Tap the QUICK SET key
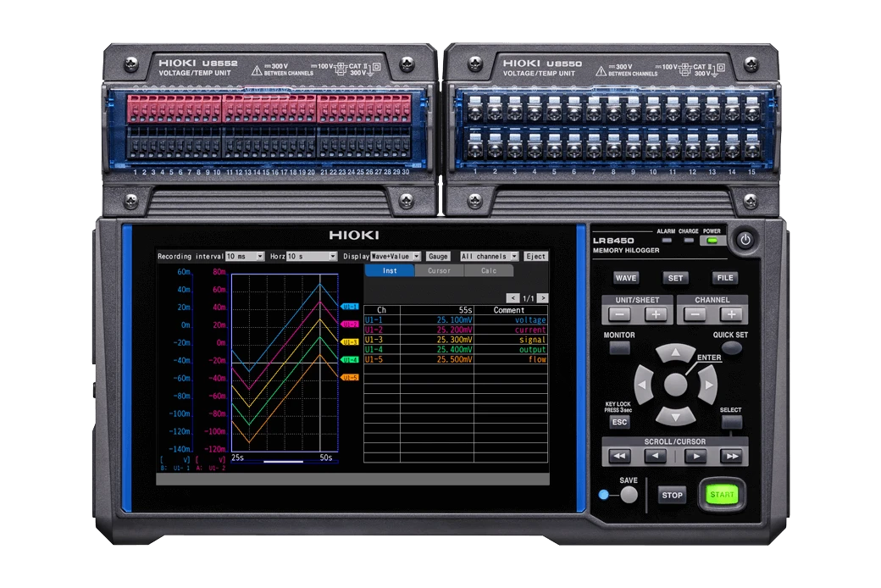 (x=731, y=348)
